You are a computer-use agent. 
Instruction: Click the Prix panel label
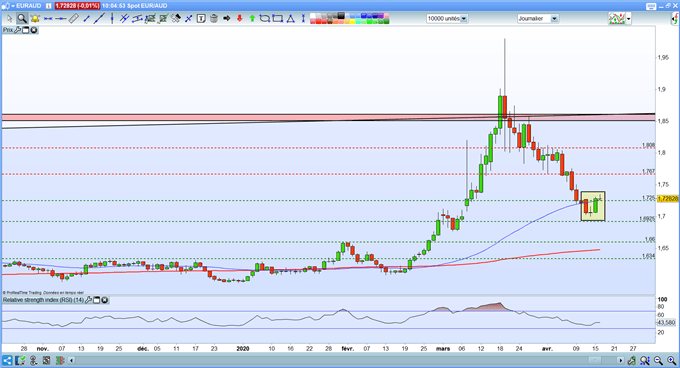(8, 30)
